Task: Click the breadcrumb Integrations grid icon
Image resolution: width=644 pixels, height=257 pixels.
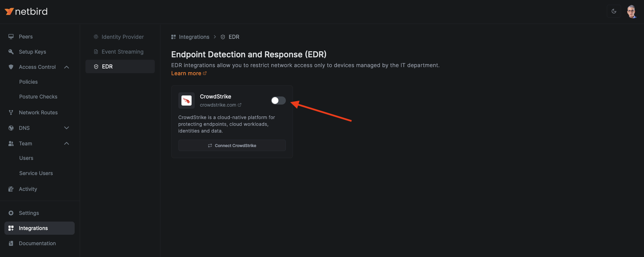Action: (174, 37)
